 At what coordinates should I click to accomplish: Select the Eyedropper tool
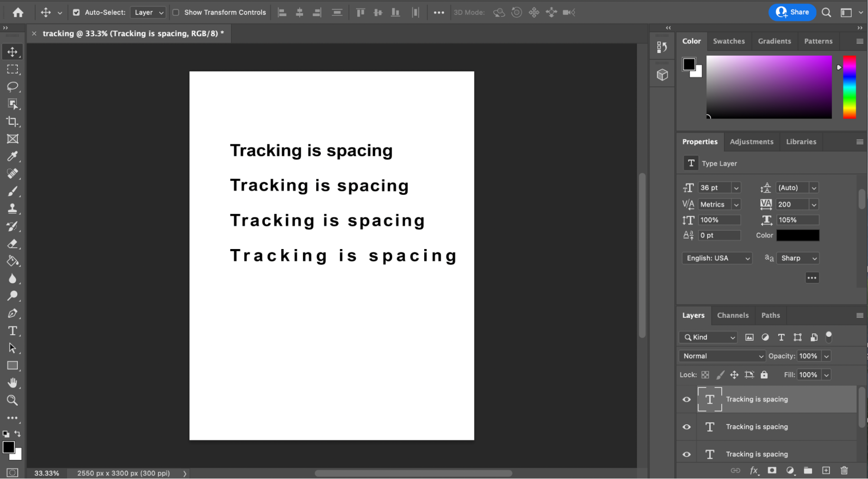[13, 156]
